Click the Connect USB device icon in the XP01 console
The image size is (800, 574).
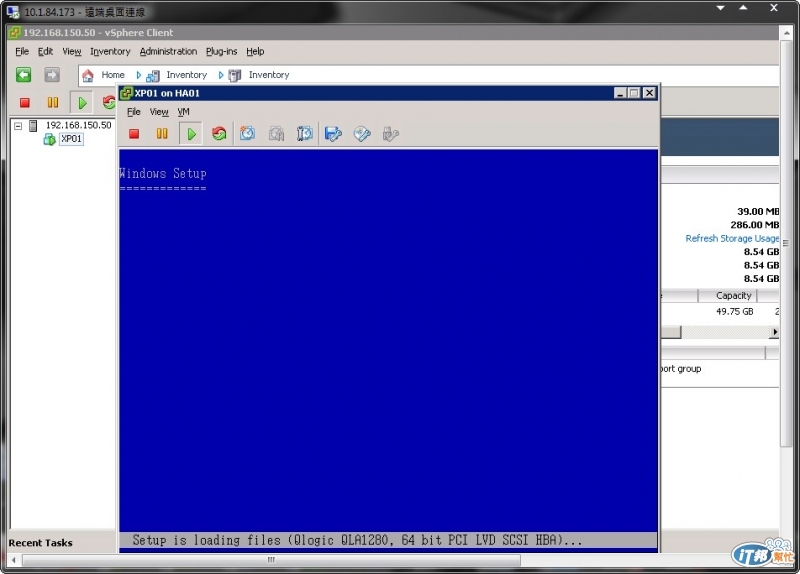[x=390, y=134]
